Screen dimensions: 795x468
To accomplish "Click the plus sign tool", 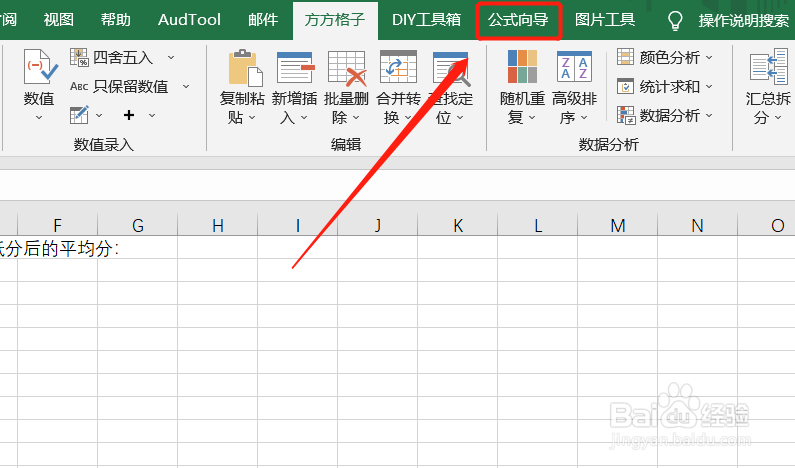I will point(129,115).
